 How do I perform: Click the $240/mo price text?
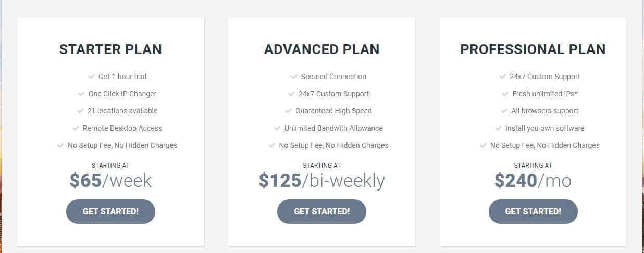click(x=533, y=181)
